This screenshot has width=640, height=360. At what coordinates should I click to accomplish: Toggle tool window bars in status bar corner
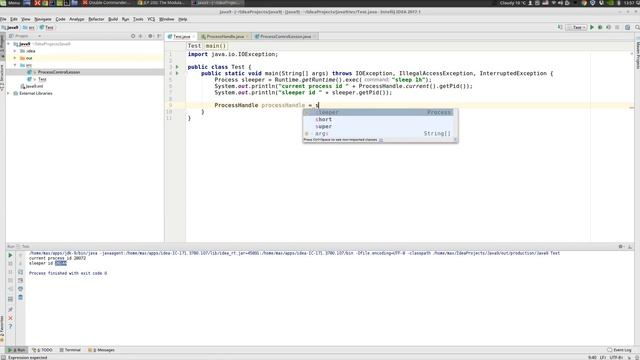pyautogui.click(x=3, y=358)
